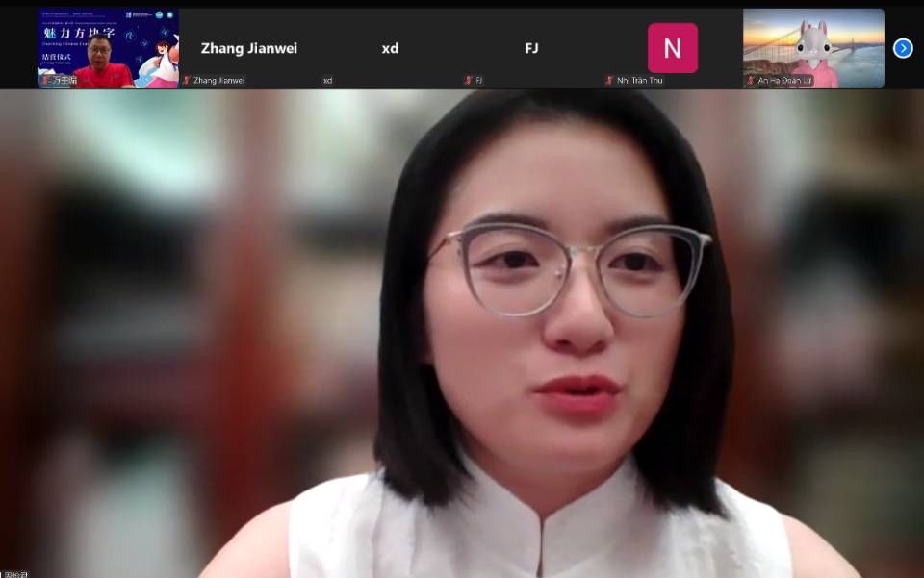Click muted mic icon on red-shirt presenter tile
Viewport: 924px width, 578px height.
click(x=45, y=81)
